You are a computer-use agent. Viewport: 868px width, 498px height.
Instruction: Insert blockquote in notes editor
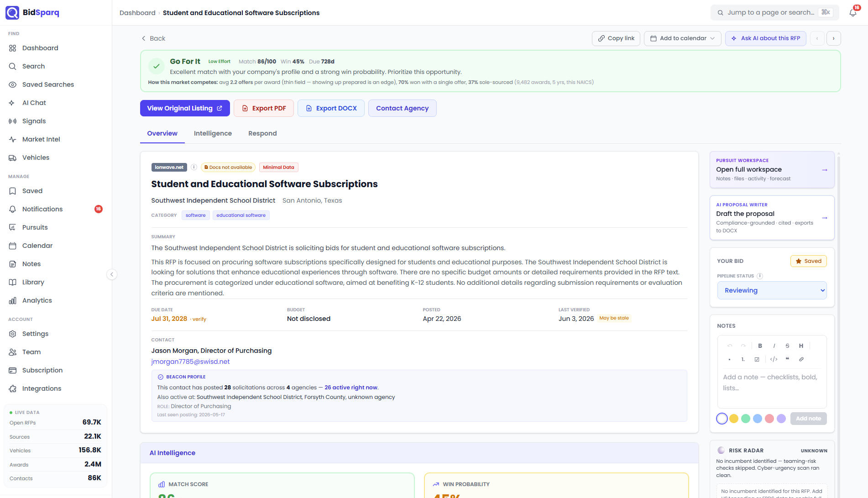tap(787, 359)
